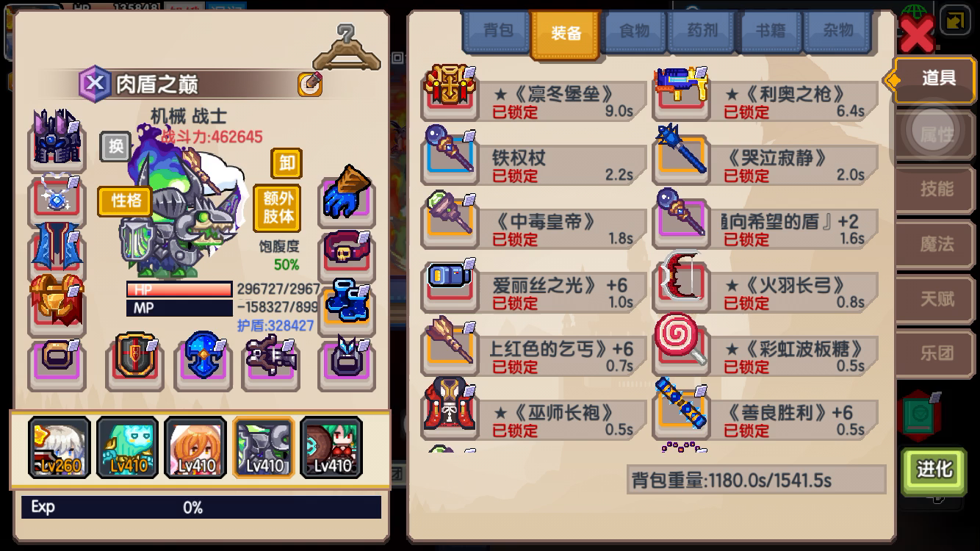Open the wardrobe hanger icon
This screenshot has height=551, width=980.
pyautogui.click(x=346, y=48)
